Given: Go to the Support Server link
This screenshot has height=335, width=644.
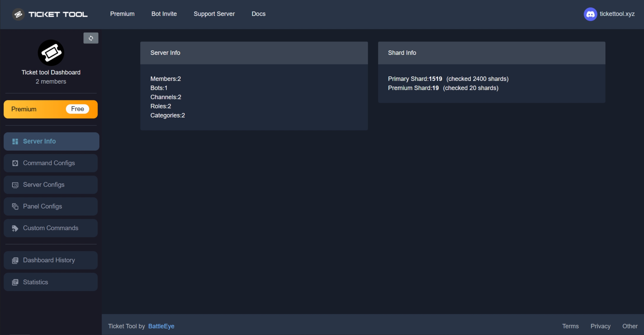Looking at the screenshot, I should (x=214, y=14).
